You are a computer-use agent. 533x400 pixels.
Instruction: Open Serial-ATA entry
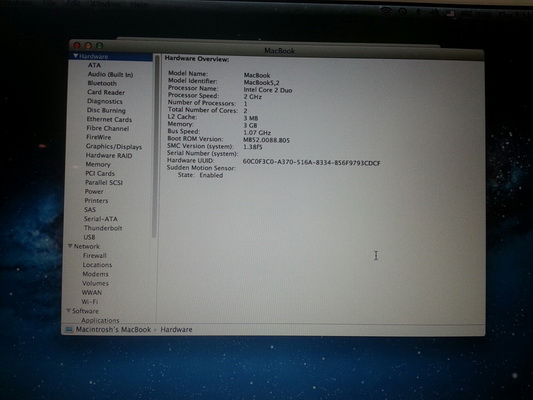tap(101, 219)
